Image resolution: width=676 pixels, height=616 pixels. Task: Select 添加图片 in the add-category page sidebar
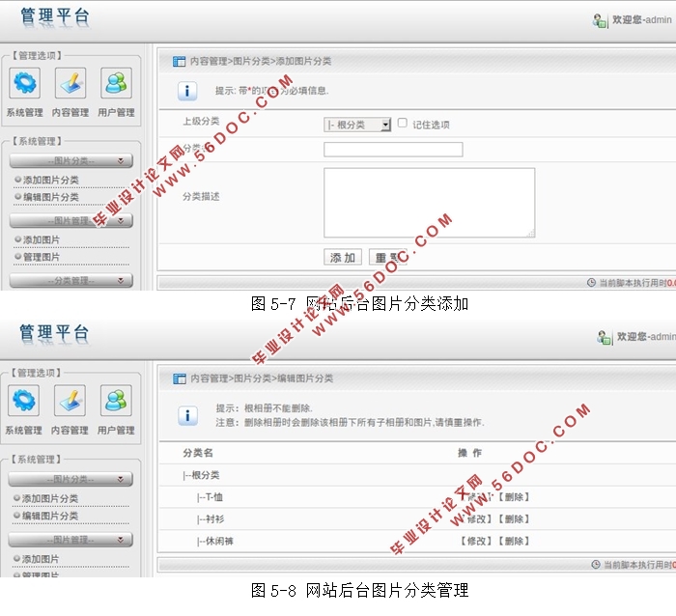[x=42, y=239]
